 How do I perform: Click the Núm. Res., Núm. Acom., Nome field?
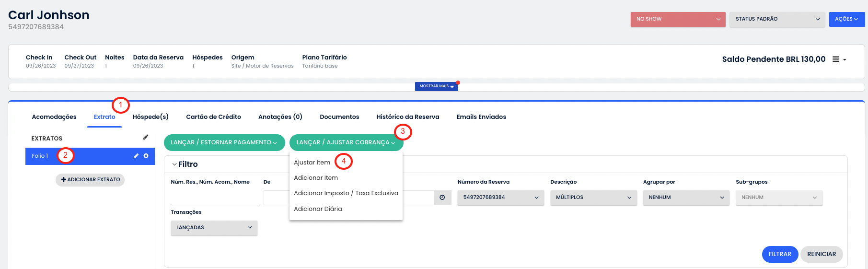[x=214, y=198]
